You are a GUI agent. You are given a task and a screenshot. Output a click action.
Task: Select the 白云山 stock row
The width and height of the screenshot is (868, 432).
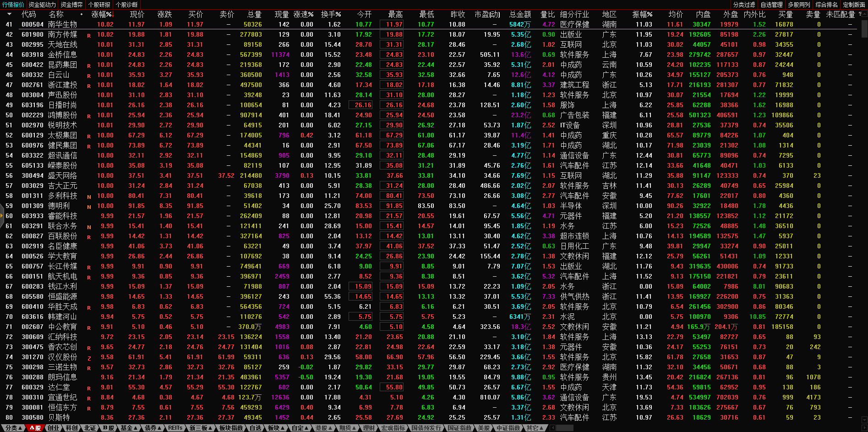coord(59,75)
